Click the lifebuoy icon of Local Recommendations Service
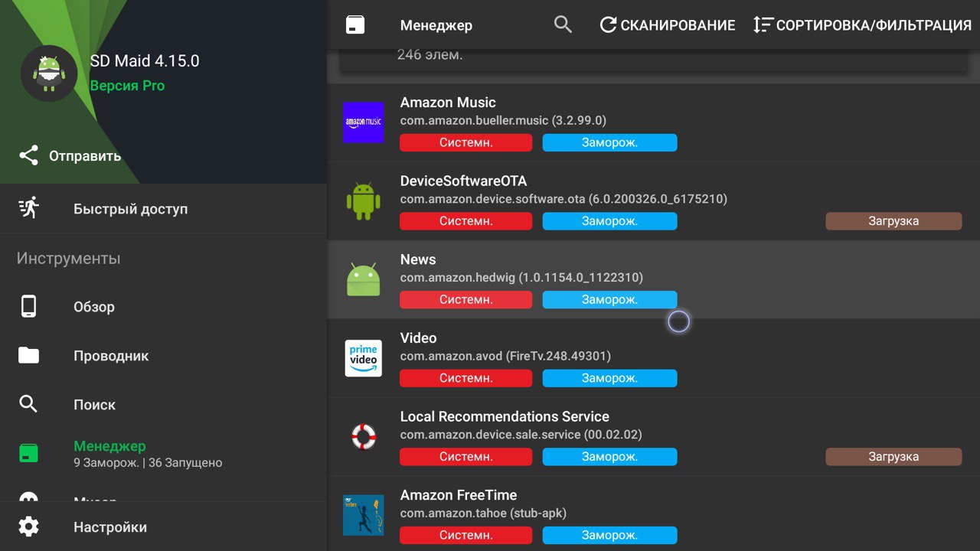This screenshot has width=980, height=551. pos(363,436)
